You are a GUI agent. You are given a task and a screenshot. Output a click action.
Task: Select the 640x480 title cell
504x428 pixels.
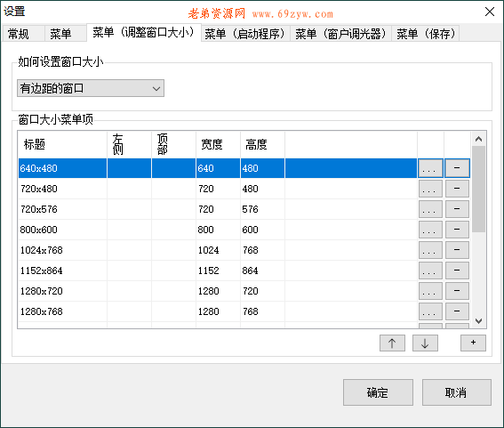click(63, 168)
